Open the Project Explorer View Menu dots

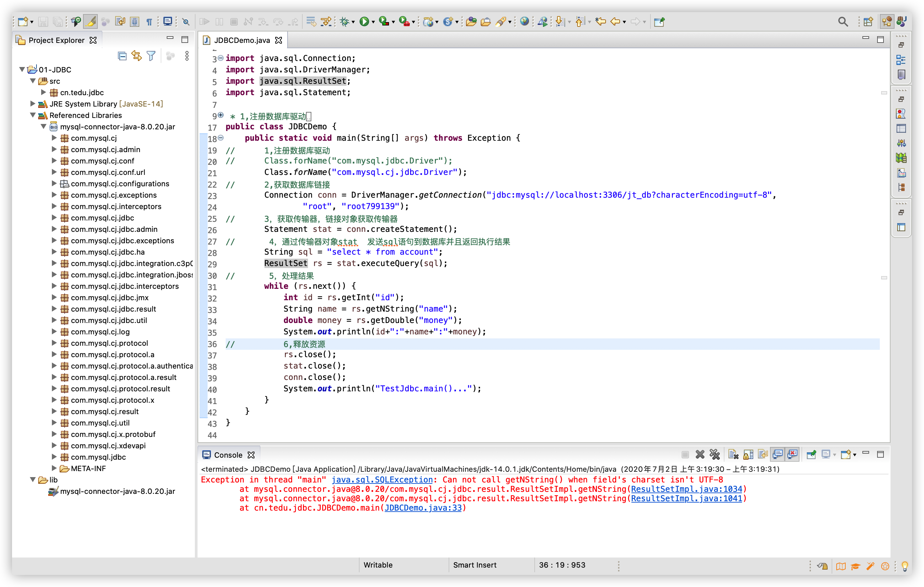coord(187,56)
